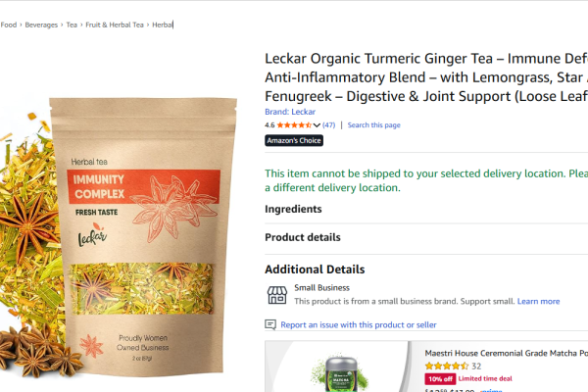Click the orange star rating icons
588x392 pixels.
click(x=294, y=124)
